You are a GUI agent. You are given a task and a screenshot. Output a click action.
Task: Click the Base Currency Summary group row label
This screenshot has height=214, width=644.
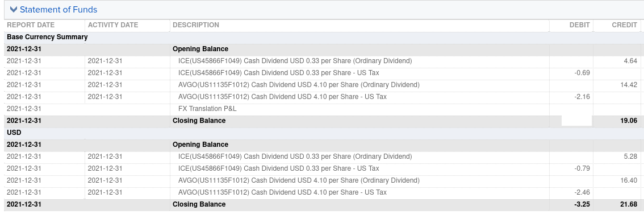pyautogui.click(x=47, y=37)
